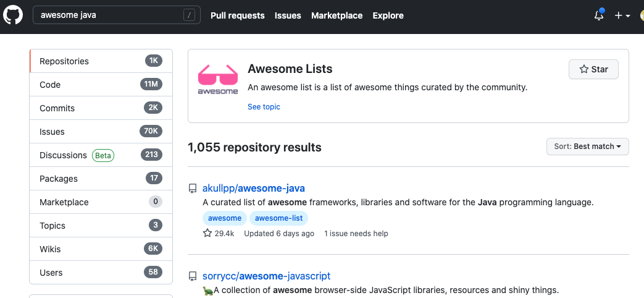
Task: Click the Awesome Lists description sentence
Action: tap(387, 88)
